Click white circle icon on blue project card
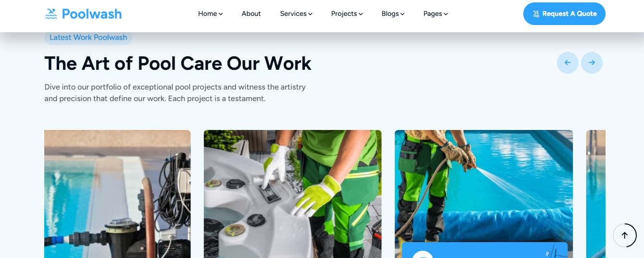This screenshot has width=644, height=258. pos(423,255)
